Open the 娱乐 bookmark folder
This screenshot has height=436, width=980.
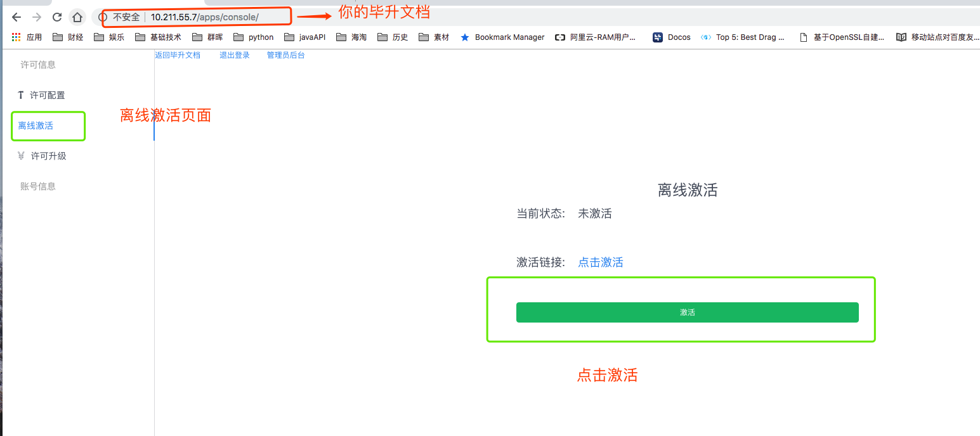coord(109,37)
